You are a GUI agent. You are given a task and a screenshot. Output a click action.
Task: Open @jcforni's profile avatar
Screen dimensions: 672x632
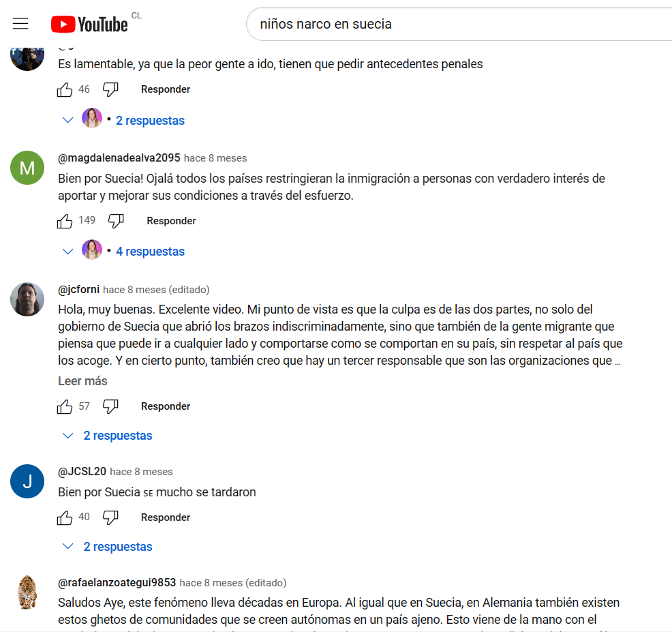pyautogui.click(x=27, y=299)
